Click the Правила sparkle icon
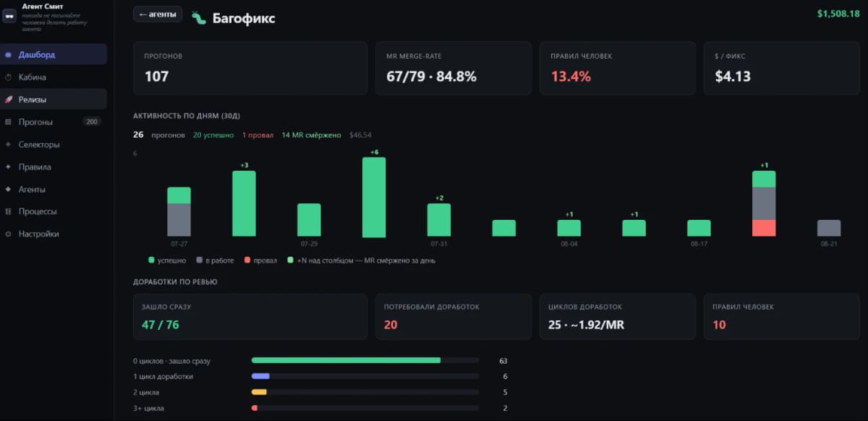The image size is (868, 421). 8,166
